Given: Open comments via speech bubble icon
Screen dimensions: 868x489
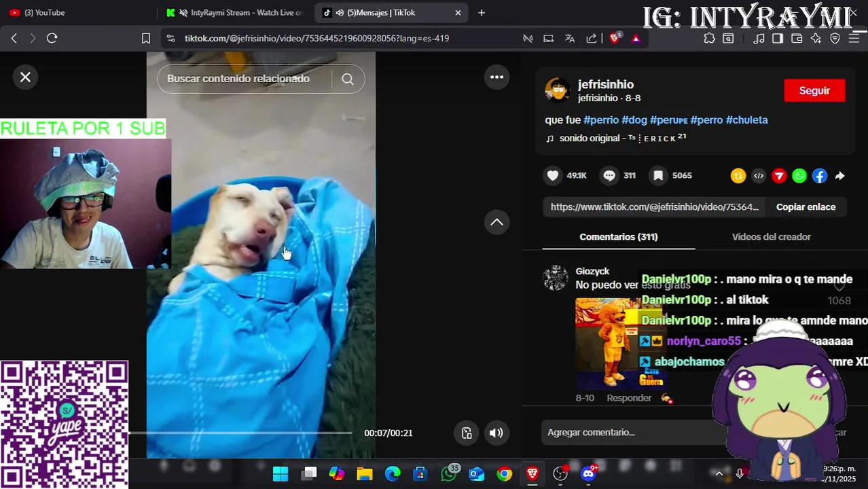Looking at the screenshot, I should click(609, 176).
